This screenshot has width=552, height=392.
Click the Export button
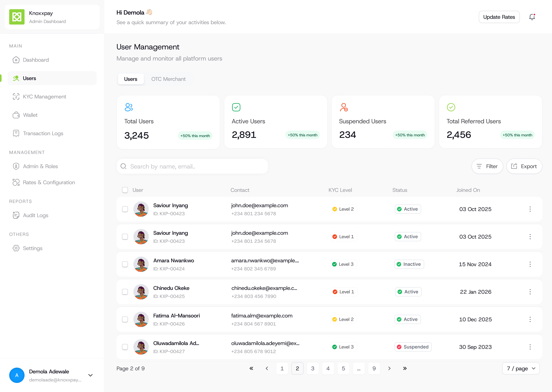coord(524,166)
